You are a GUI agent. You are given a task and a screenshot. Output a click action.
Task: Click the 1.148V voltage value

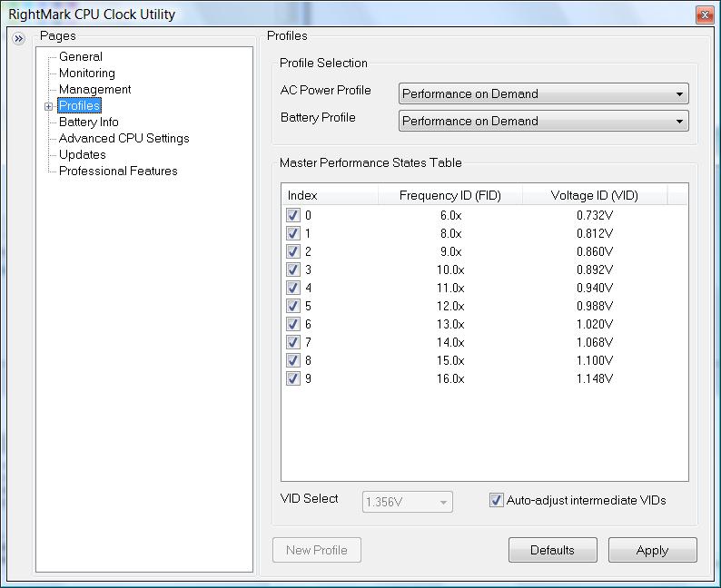pyautogui.click(x=595, y=378)
